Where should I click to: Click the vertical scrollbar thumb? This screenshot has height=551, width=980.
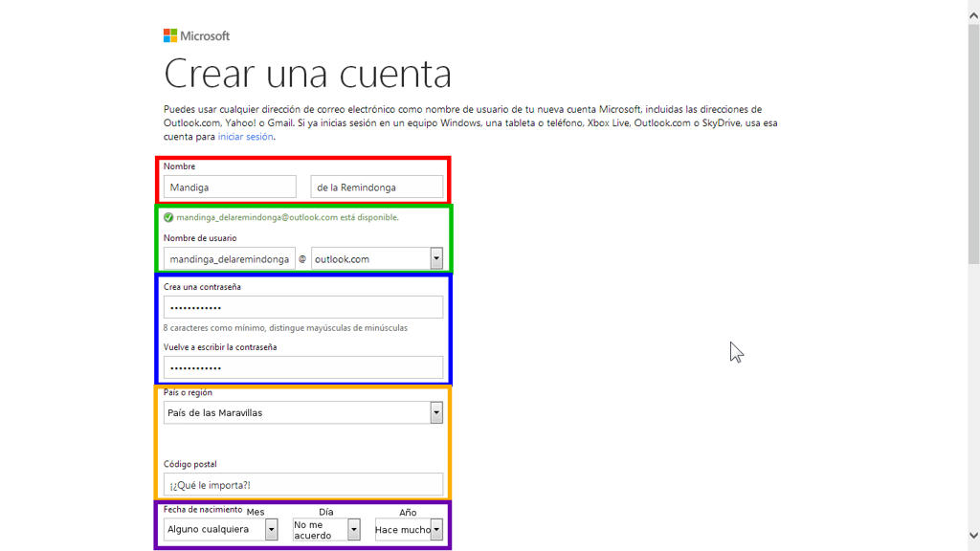coord(973,143)
